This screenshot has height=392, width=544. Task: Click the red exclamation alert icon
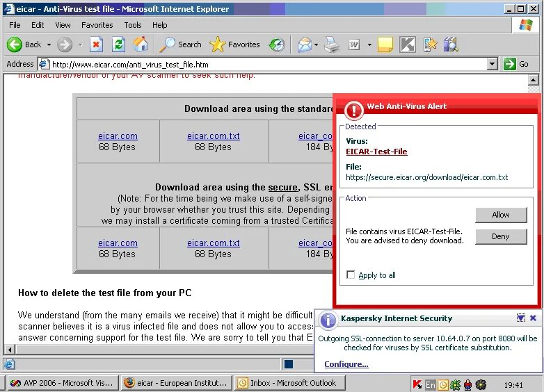[353, 111]
